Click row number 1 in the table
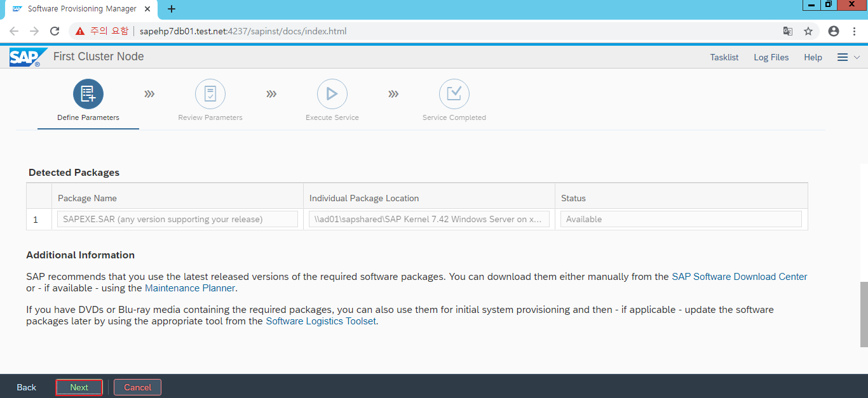868x398 pixels. coord(36,220)
